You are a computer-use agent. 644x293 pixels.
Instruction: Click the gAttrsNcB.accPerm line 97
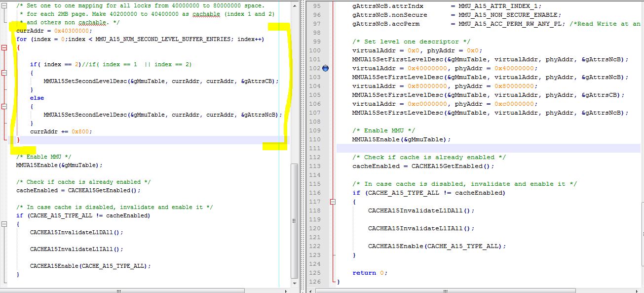tap(496, 24)
